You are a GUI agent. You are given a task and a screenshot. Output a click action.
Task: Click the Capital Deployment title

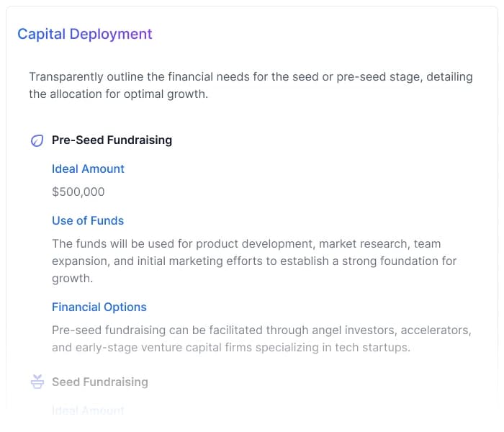85,34
